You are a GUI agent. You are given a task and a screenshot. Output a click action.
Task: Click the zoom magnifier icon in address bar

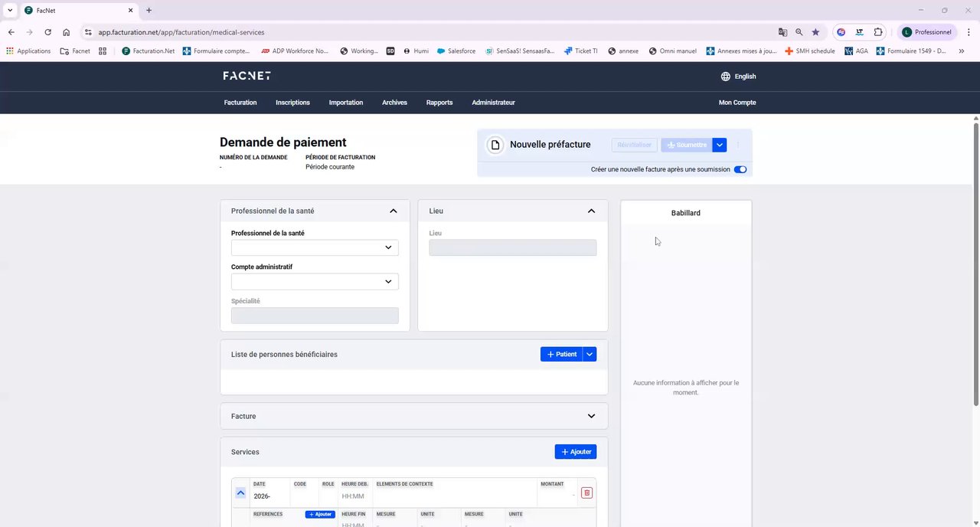[x=799, y=32]
